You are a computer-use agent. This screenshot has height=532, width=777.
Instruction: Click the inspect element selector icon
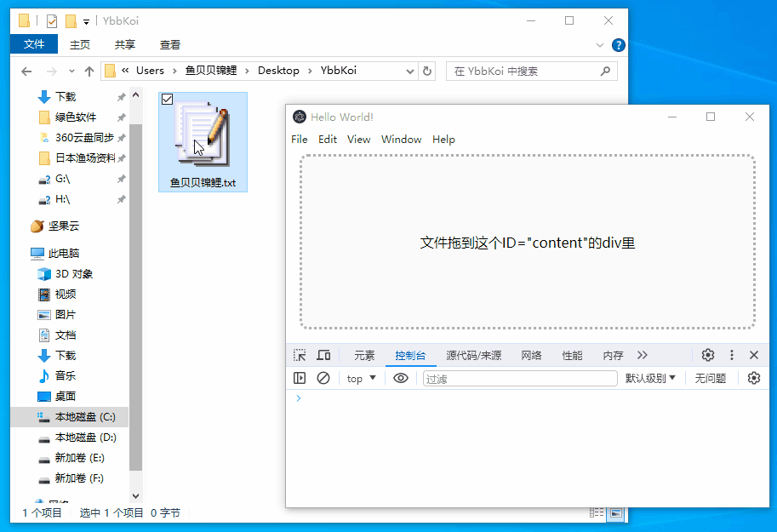(300, 355)
